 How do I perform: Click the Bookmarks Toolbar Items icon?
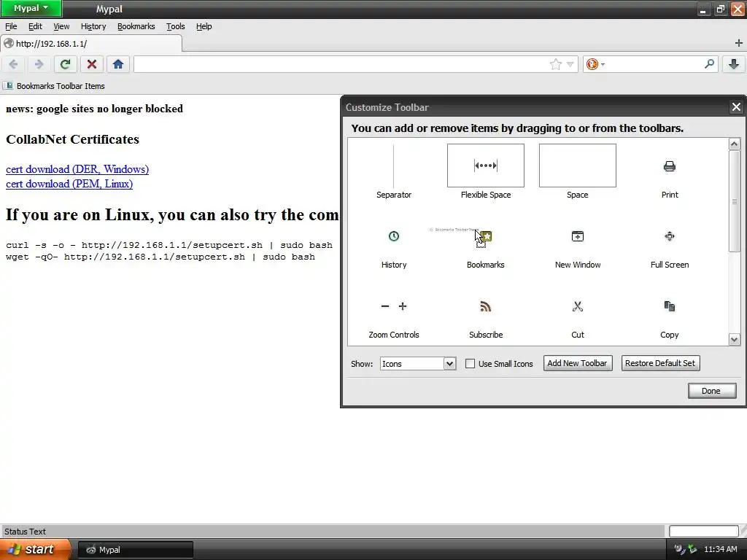click(8, 86)
